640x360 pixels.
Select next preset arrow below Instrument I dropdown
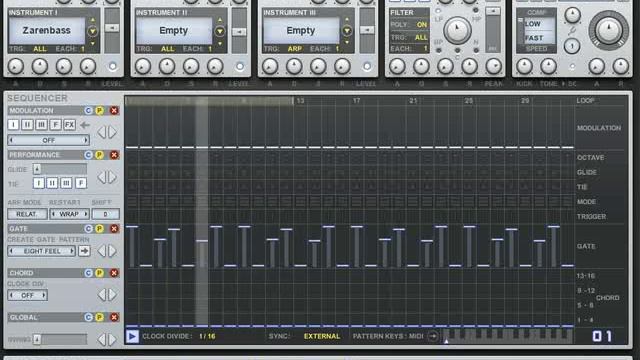pyautogui.click(x=93, y=43)
